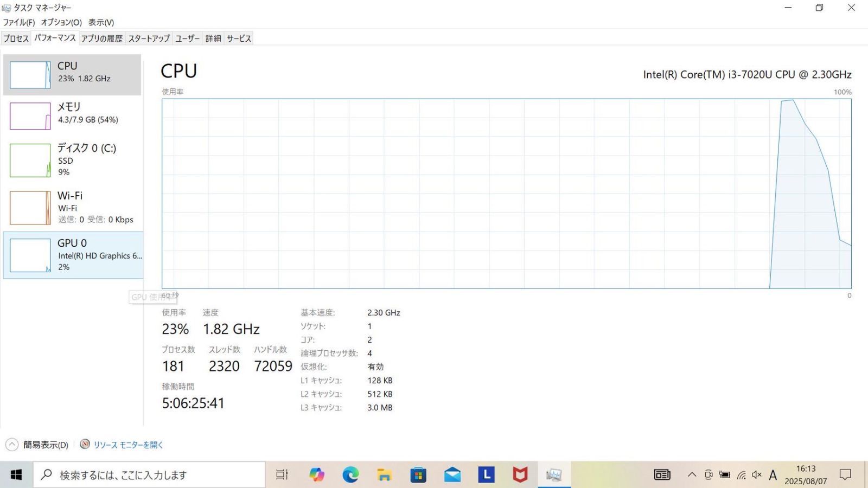
Task: Click the CPU mini graph thumbnail
Action: tap(30, 75)
